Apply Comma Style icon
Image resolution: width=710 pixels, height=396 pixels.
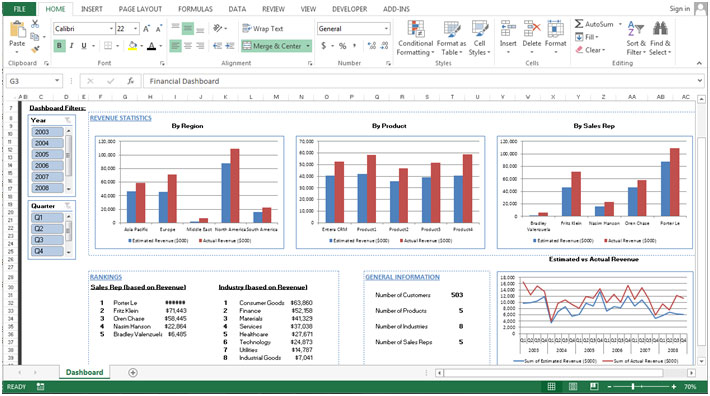355,46
